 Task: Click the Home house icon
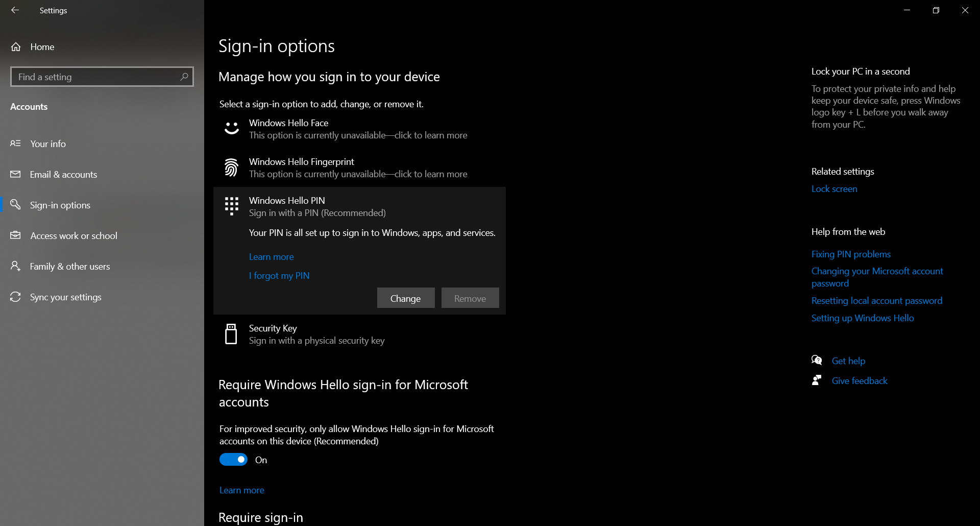coord(16,47)
